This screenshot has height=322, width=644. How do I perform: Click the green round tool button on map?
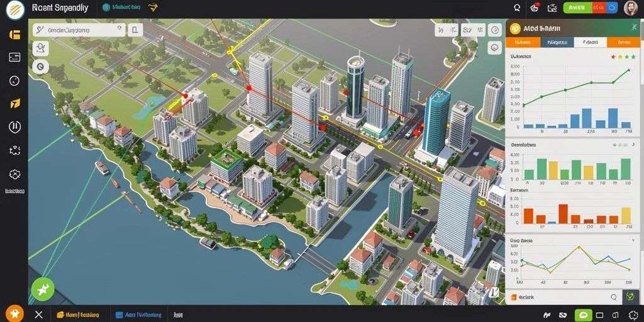point(43,289)
